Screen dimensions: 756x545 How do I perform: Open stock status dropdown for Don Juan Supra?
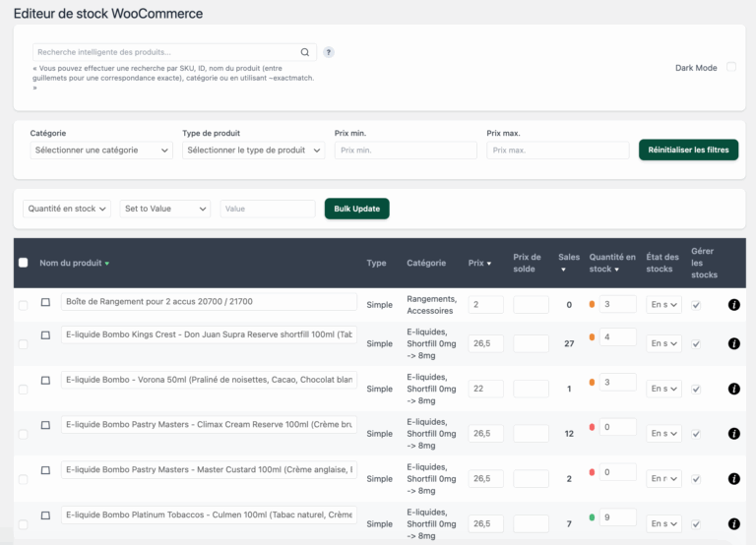(663, 343)
